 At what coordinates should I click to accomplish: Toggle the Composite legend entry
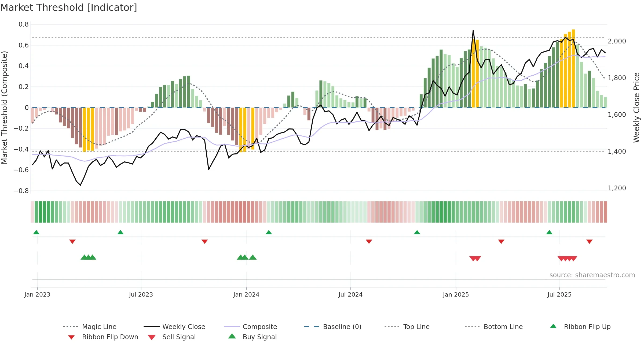click(x=250, y=327)
